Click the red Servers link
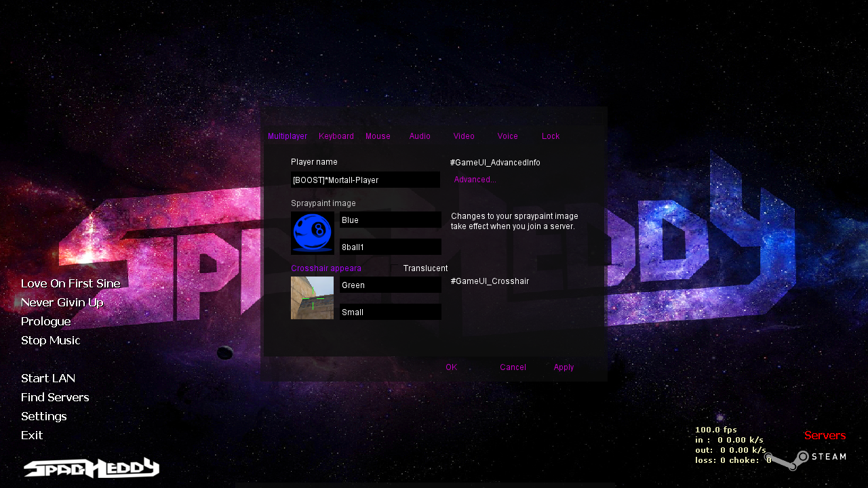 point(825,435)
